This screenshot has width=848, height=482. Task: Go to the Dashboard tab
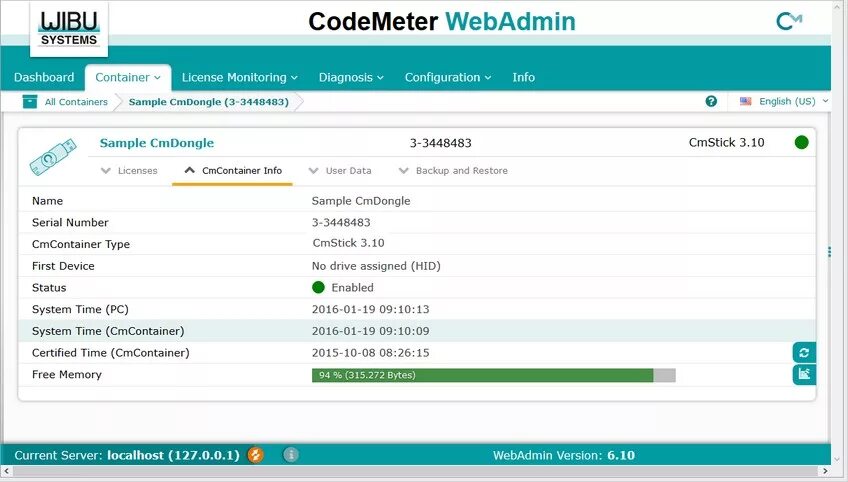coord(44,77)
